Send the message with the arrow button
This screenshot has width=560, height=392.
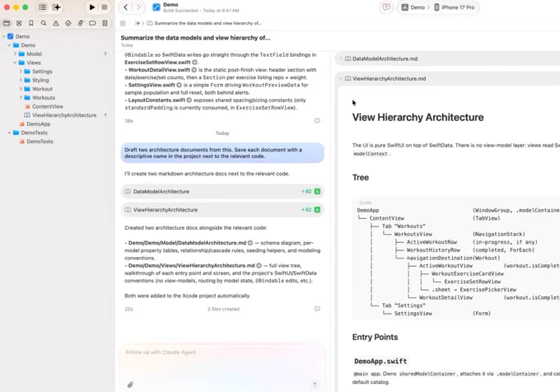tap(315, 385)
